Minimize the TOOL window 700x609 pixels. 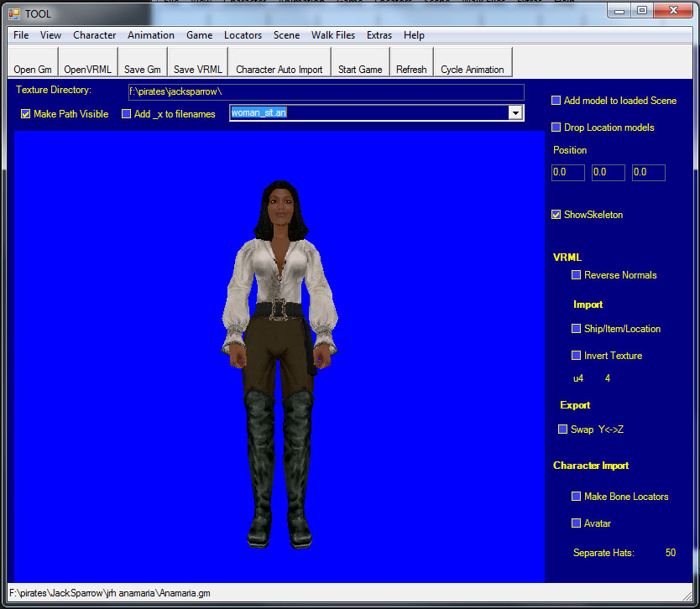click(x=619, y=10)
